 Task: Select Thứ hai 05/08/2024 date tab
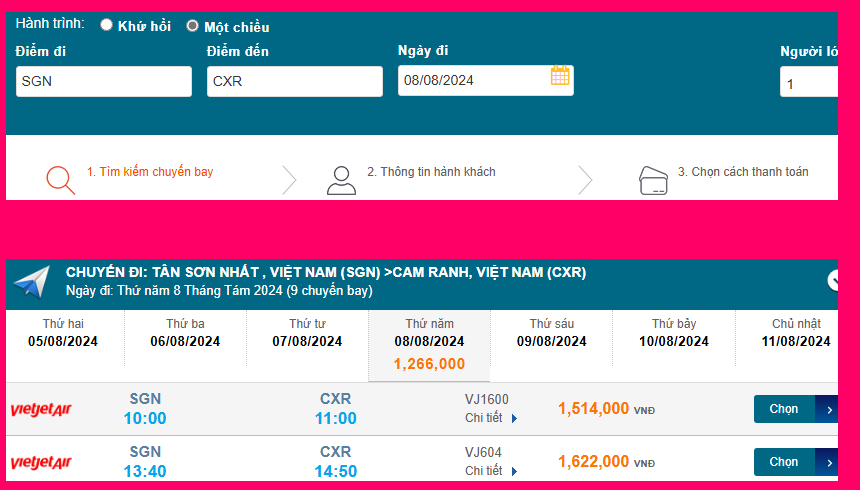click(x=62, y=333)
